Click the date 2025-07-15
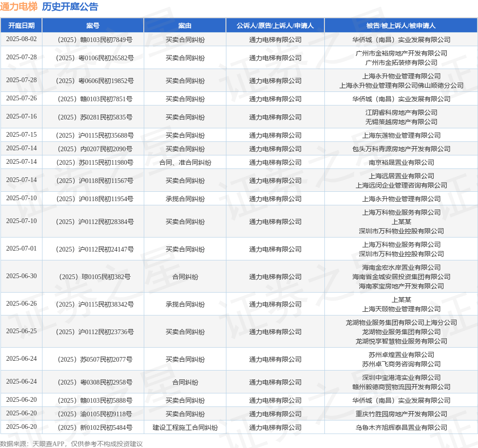 (21, 135)
